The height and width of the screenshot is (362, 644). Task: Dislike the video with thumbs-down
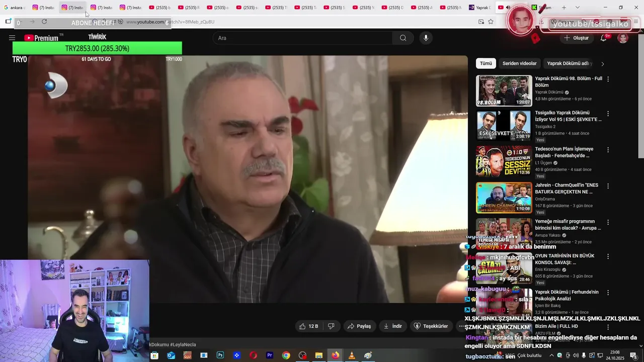coord(331,326)
